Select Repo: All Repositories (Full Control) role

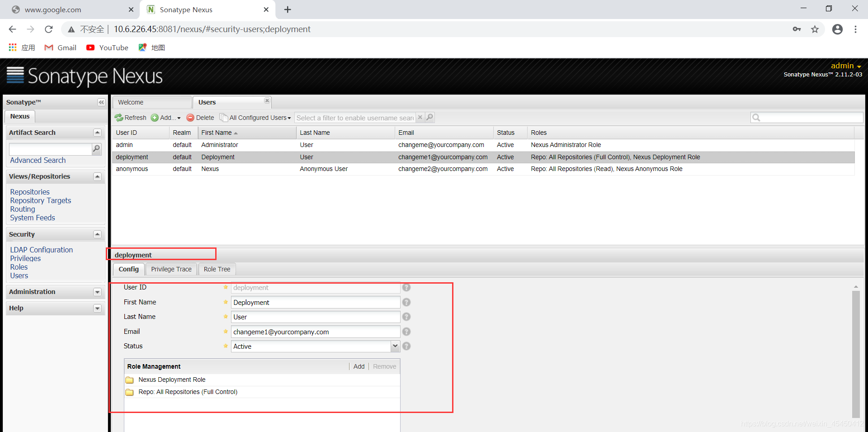(x=262, y=392)
